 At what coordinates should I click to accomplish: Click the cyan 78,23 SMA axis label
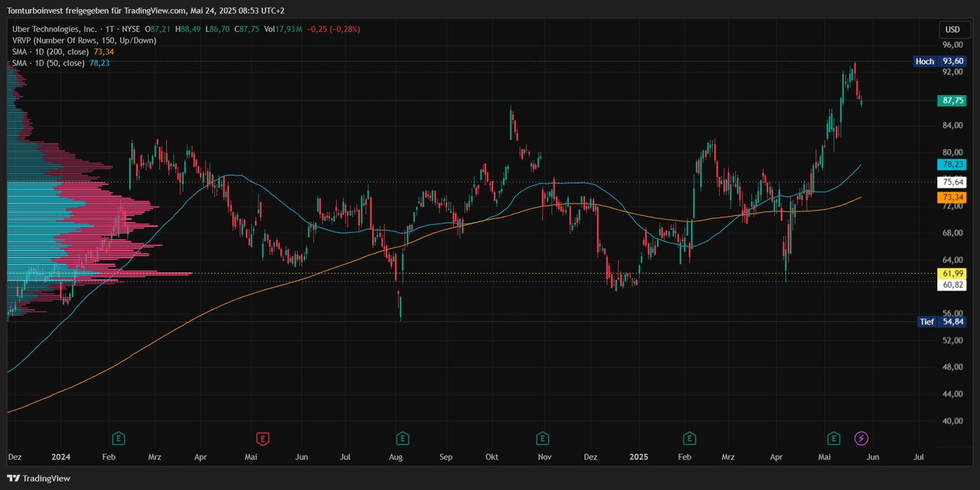tap(952, 164)
